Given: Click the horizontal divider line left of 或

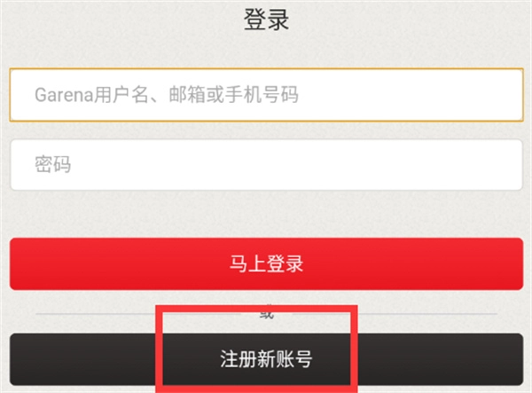Looking at the screenshot, I should (x=96, y=314).
